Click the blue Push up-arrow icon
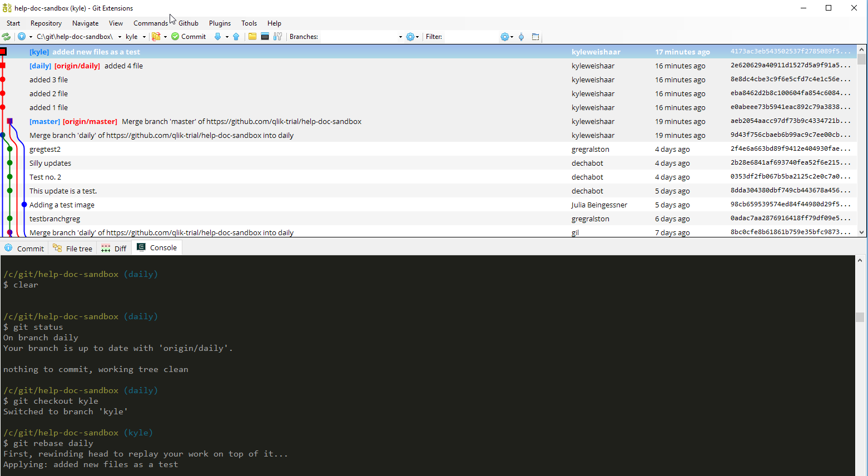The image size is (868, 476). 236,37
